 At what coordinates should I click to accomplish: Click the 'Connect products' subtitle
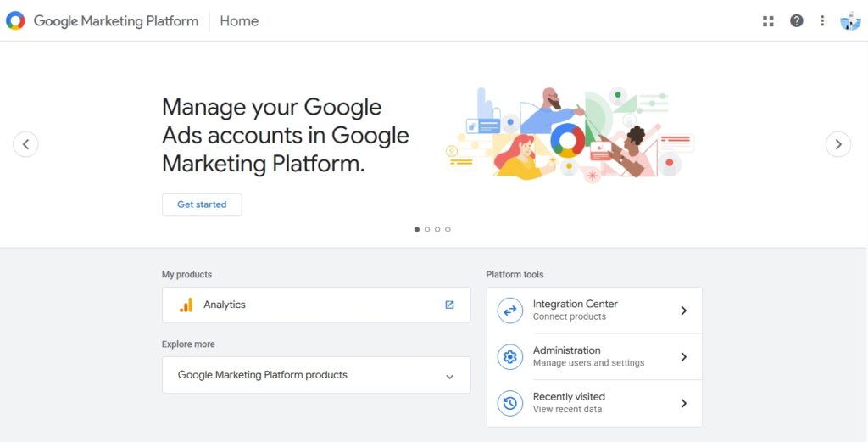(569, 316)
